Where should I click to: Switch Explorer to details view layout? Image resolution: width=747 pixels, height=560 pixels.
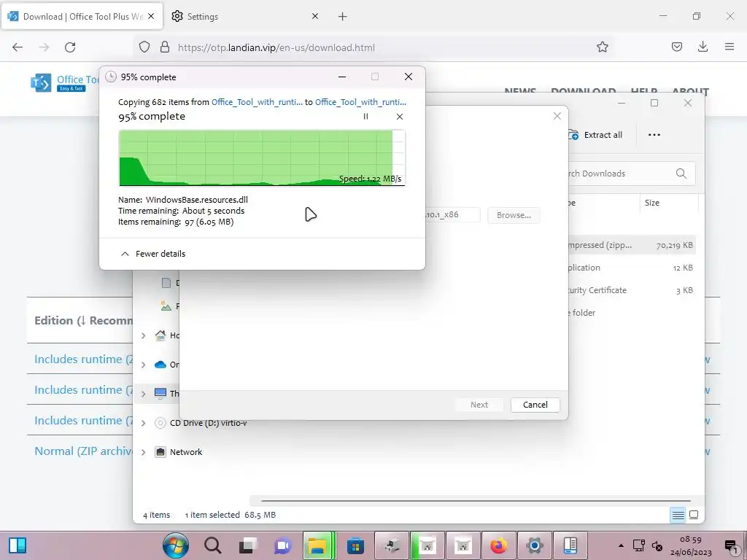(x=678, y=515)
